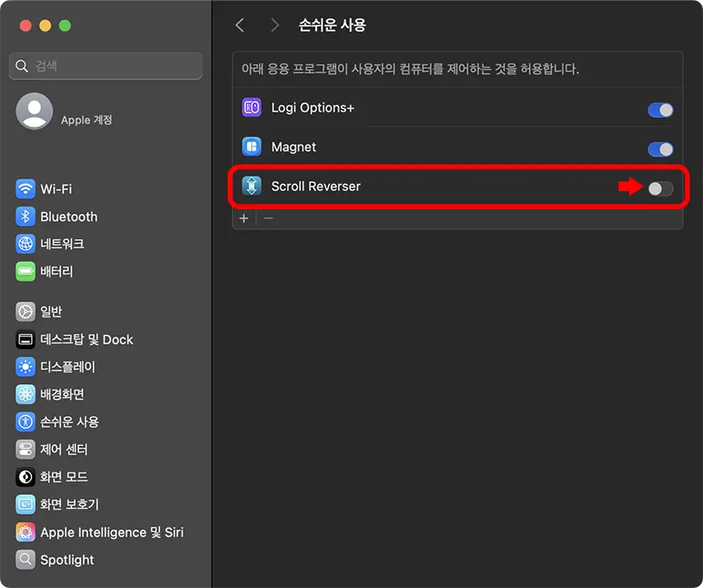
Task: Click the back chevron to return
Action: pyautogui.click(x=240, y=25)
